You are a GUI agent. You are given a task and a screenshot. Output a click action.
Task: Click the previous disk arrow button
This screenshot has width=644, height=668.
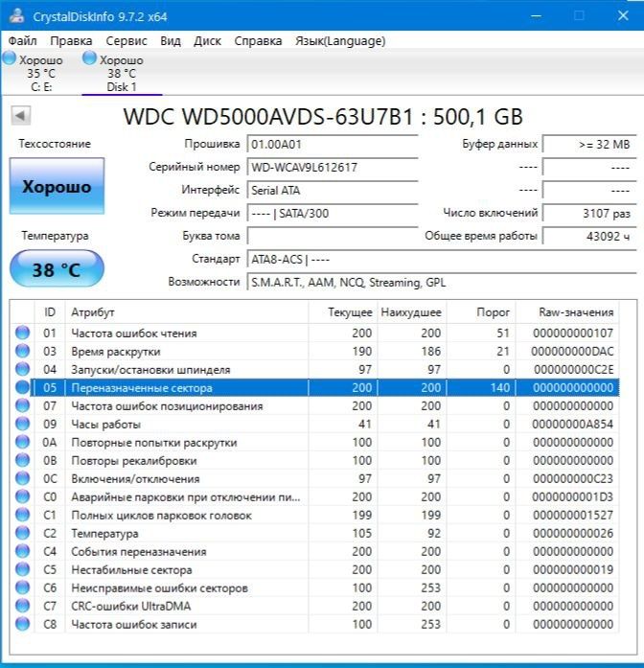pos(20,115)
